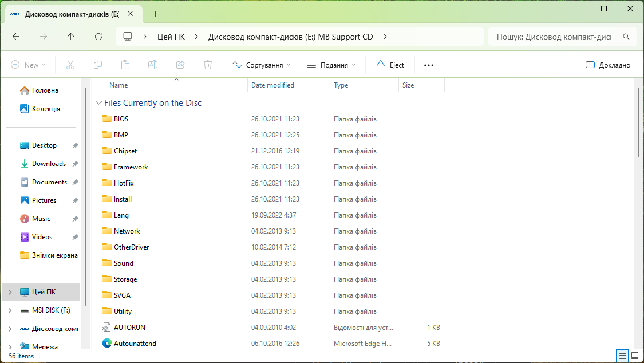Click the Cut scissors icon
The image size is (644, 363).
(70, 65)
